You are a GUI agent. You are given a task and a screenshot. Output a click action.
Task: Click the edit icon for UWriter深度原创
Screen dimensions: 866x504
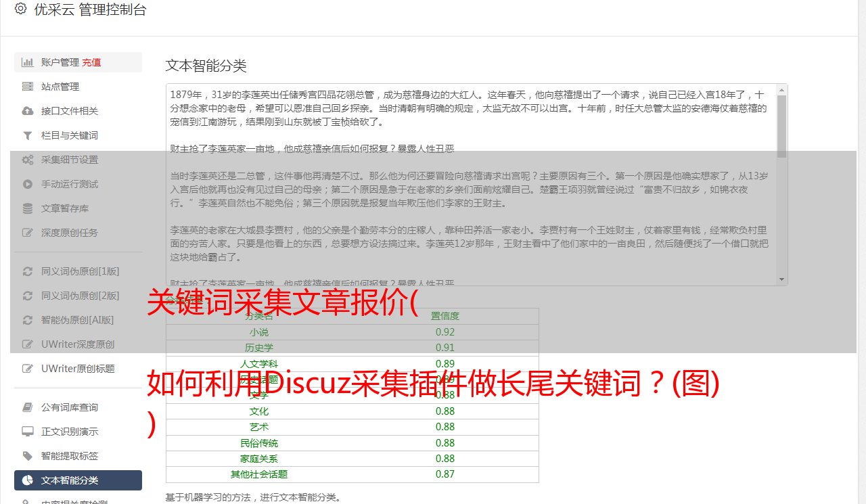pos(28,344)
